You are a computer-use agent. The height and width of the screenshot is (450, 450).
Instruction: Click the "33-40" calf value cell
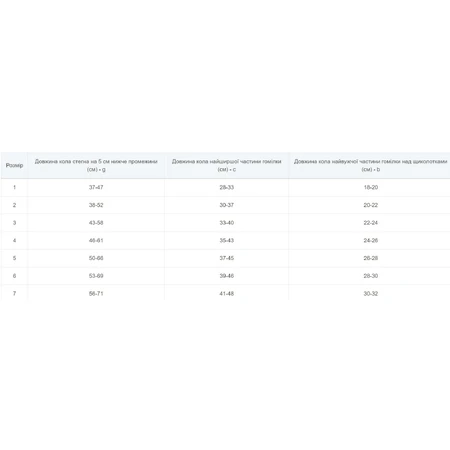(x=227, y=223)
